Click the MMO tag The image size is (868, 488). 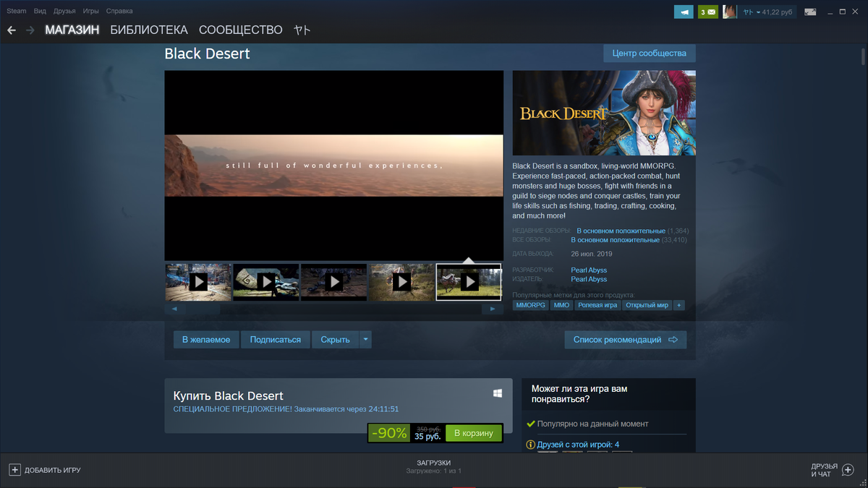(561, 305)
